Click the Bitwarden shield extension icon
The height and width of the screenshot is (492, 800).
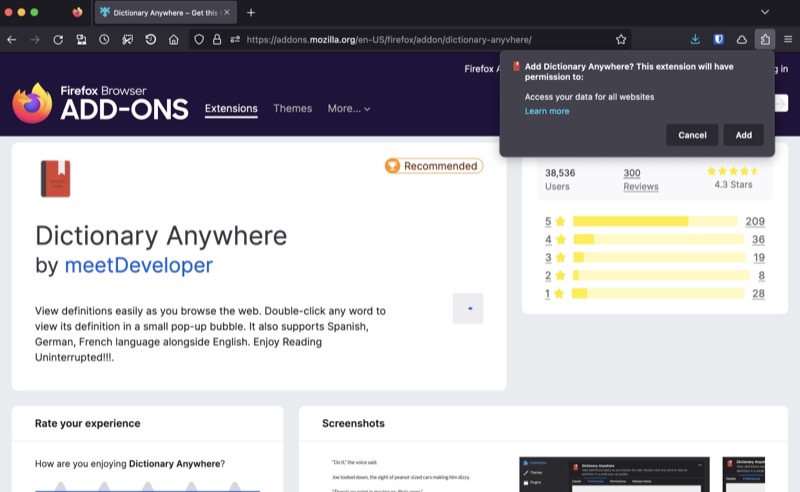pyautogui.click(x=718, y=39)
